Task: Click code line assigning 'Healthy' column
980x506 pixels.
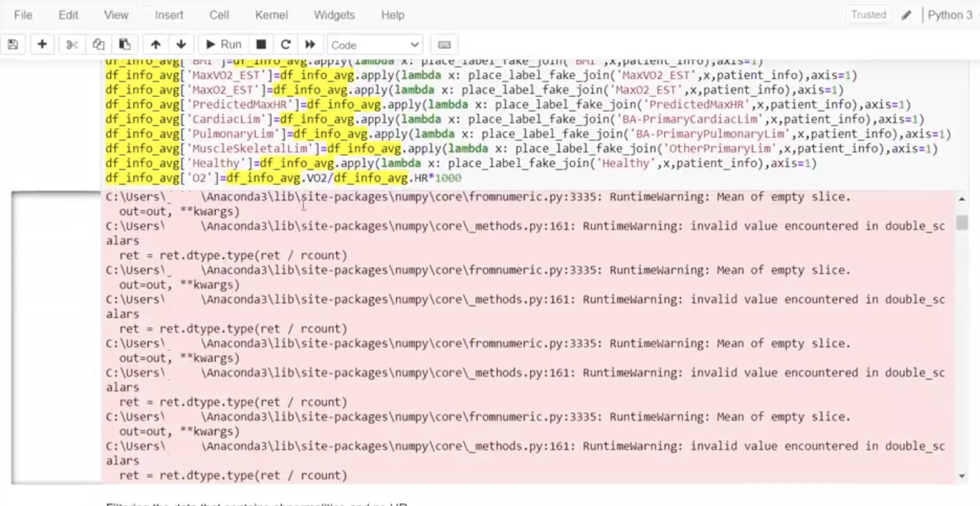Action: [461, 163]
